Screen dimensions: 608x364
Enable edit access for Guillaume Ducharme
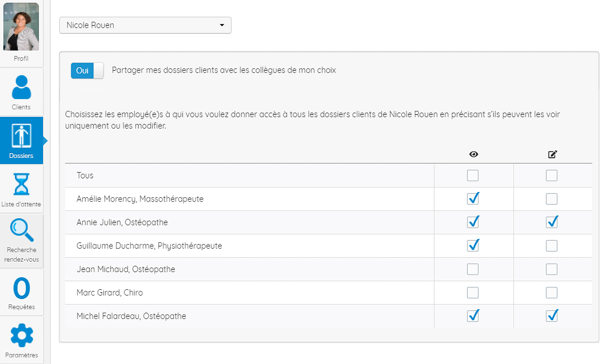pyautogui.click(x=552, y=246)
